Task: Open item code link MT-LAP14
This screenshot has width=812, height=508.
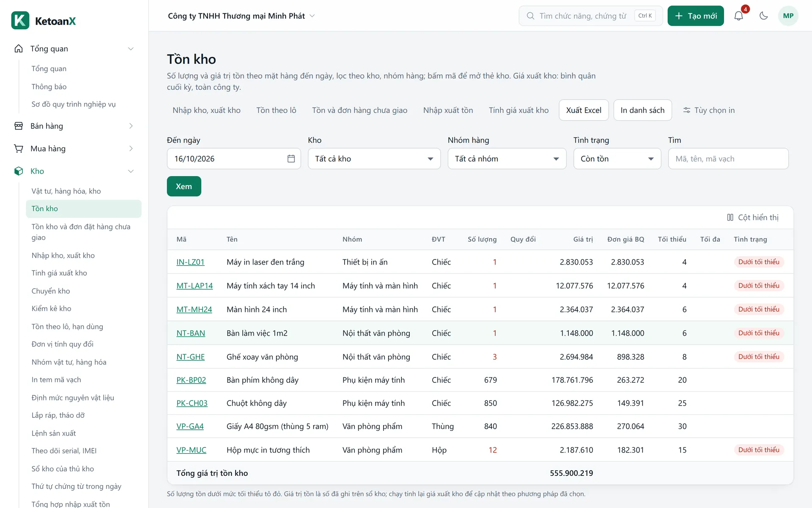Action: coord(195,286)
